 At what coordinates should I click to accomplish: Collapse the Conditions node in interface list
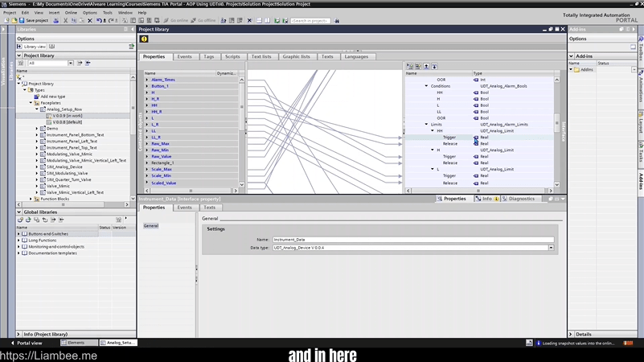[427, 86]
